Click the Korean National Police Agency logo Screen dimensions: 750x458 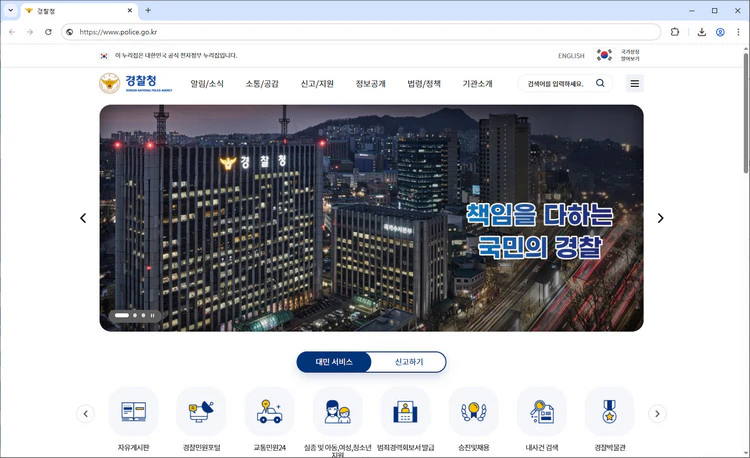click(x=135, y=83)
